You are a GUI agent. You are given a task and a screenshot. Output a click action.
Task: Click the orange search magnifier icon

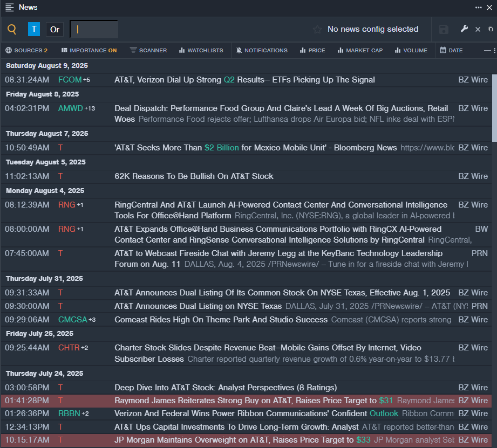12,29
